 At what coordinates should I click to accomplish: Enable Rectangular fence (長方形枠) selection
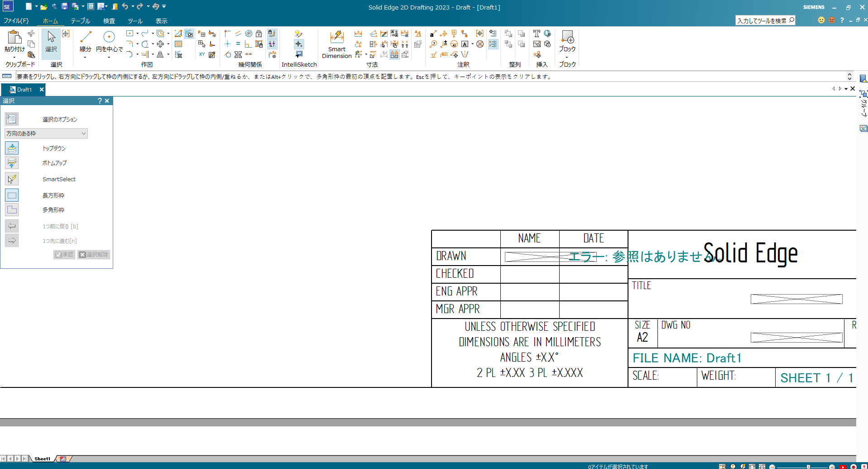point(12,195)
